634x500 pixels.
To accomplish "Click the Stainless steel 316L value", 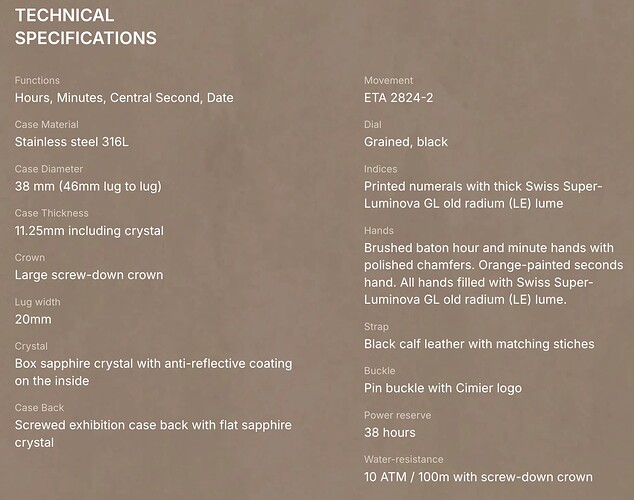I will point(72,142).
